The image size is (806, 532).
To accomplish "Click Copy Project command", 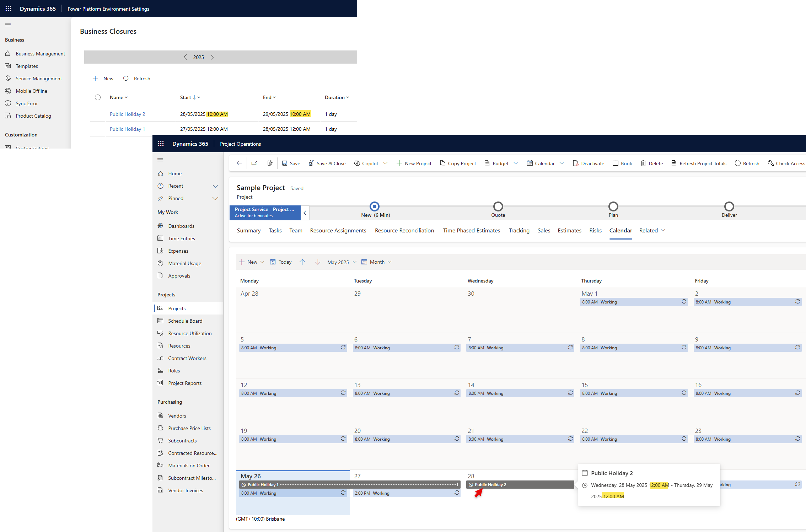I will [x=458, y=163].
